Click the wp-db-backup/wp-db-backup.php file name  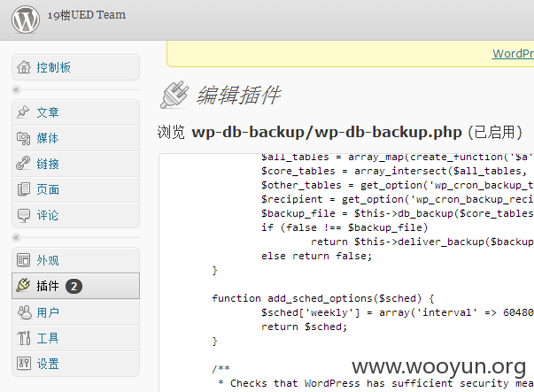point(327,133)
